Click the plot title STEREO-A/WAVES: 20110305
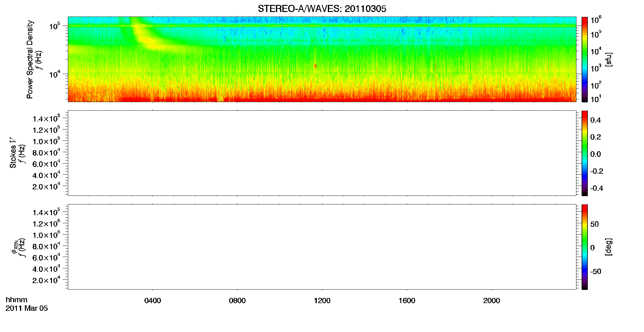Screen dimensions: 644x332 coord(322,9)
